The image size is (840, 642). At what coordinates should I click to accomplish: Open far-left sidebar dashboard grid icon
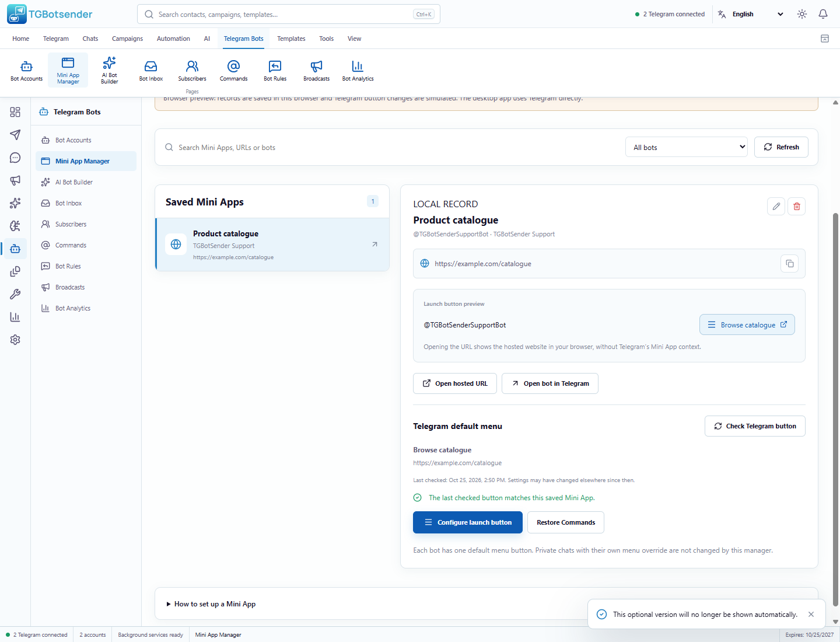click(x=15, y=112)
